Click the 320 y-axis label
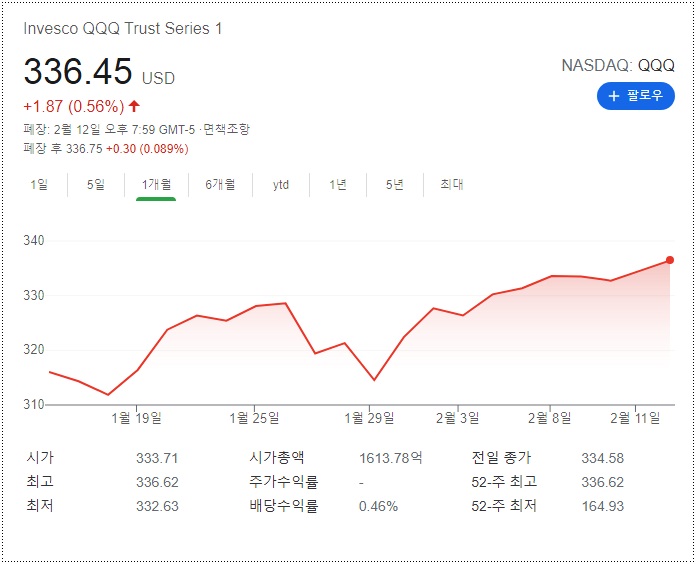This screenshot has width=696, height=564. coord(34,350)
